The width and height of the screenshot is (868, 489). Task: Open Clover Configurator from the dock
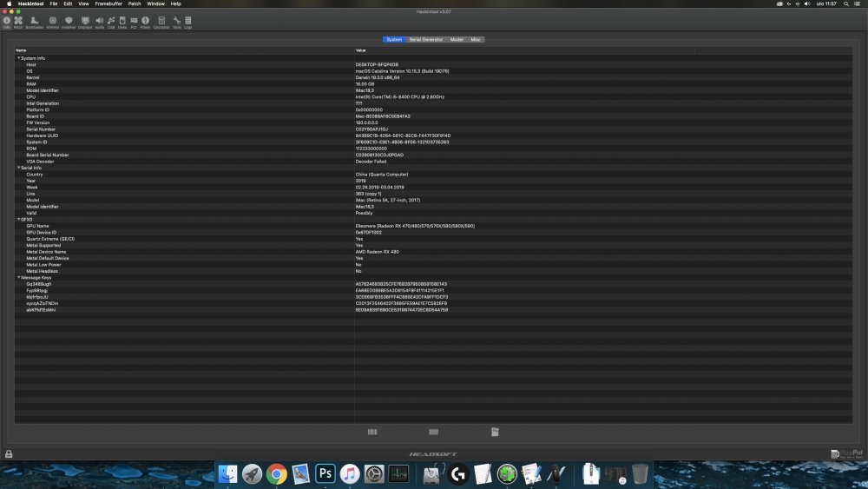(x=507, y=474)
